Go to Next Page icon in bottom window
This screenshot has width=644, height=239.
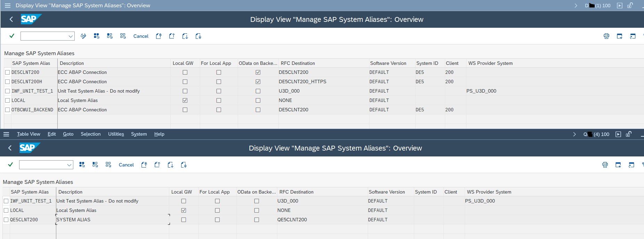pyautogui.click(x=171, y=165)
